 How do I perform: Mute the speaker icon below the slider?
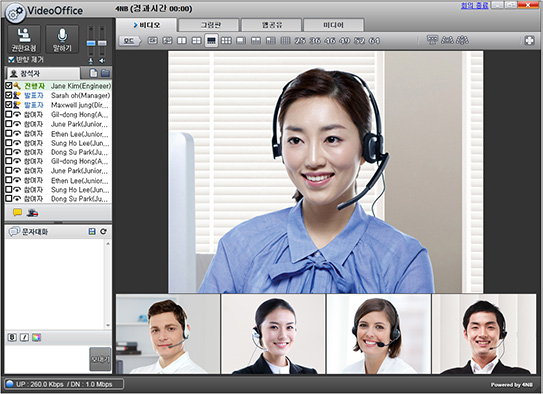tap(102, 61)
